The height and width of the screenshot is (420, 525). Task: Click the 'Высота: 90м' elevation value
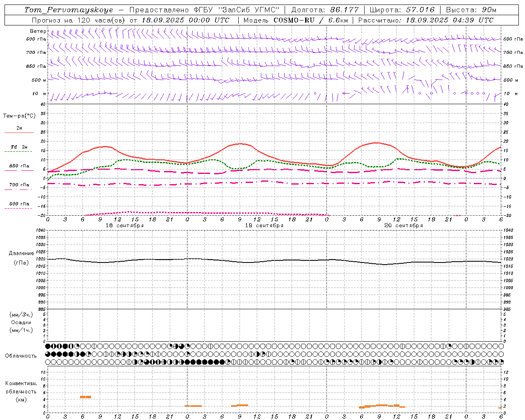point(471,10)
